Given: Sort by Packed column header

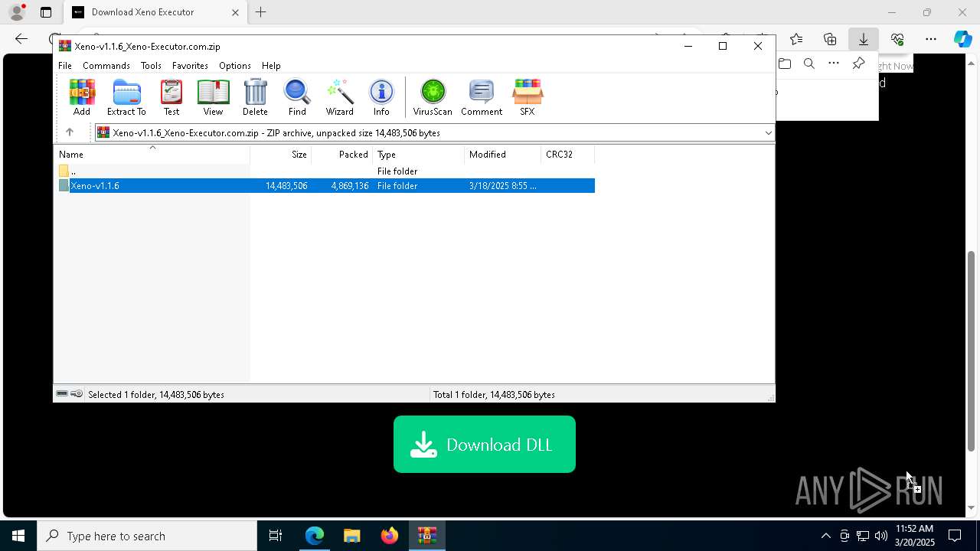Looking at the screenshot, I should [342, 155].
